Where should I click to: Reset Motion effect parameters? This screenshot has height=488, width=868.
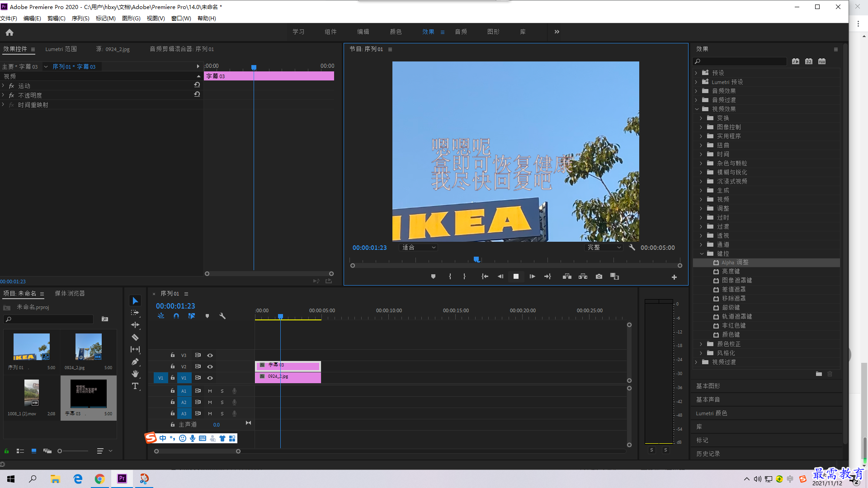click(x=197, y=85)
